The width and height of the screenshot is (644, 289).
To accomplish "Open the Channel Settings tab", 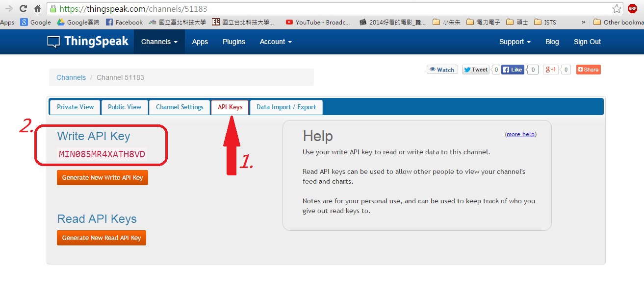I will [180, 107].
